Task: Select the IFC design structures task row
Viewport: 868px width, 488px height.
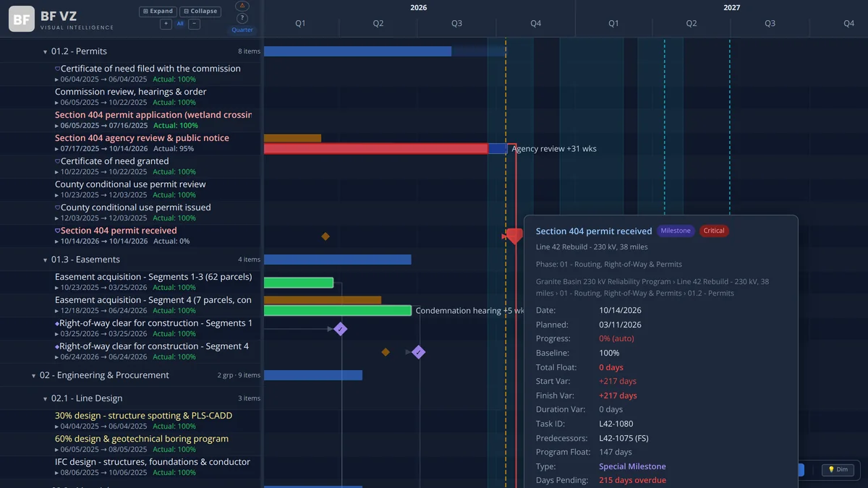Action: click(132, 466)
